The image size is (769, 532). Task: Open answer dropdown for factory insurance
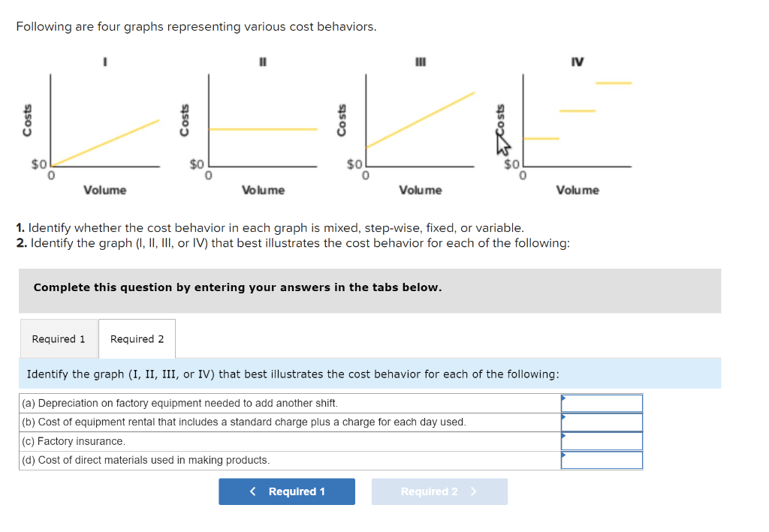pyautogui.click(x=602, y=441)
